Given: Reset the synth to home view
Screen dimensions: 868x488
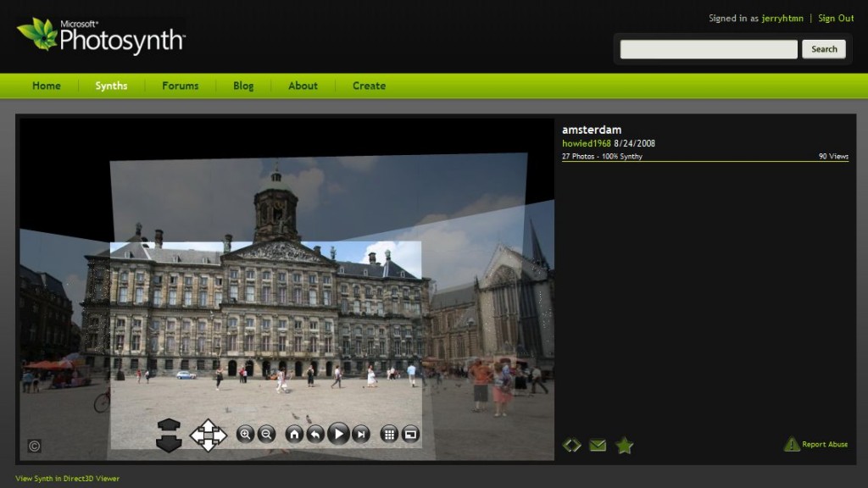Looking at the screenshot, I should pos(294,435).
